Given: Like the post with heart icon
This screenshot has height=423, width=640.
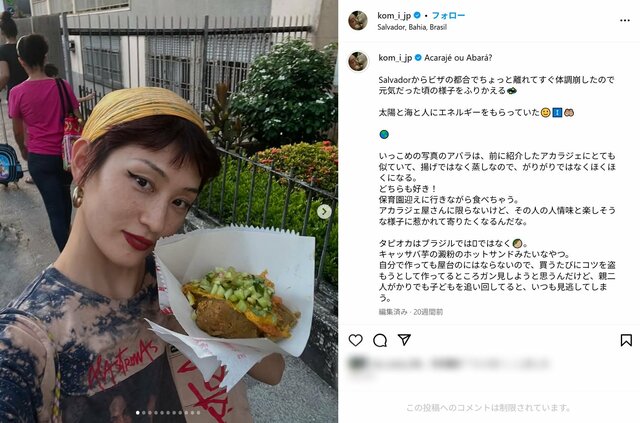Looking at the screenshot, I should (x=356, y=340).
